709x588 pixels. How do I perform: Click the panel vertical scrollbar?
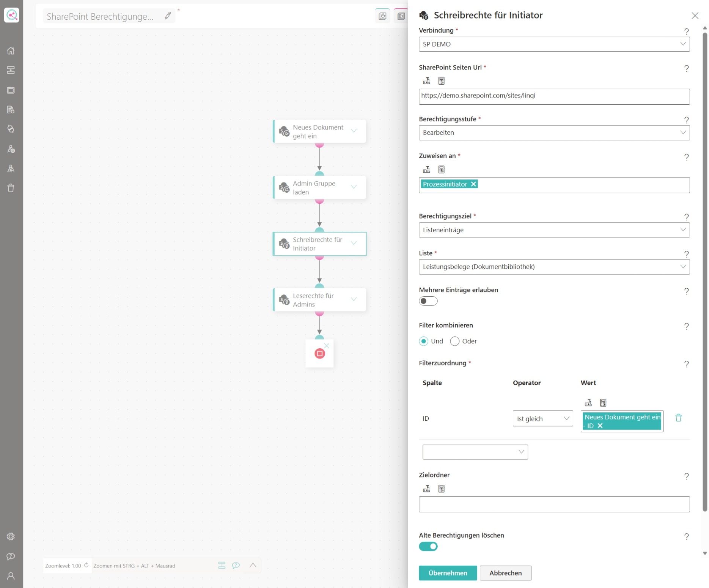point(705,272)
